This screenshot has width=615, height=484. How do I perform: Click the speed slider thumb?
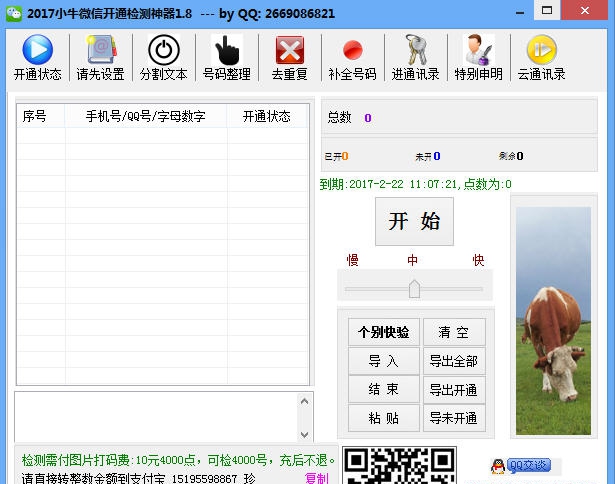click(414, 289)
